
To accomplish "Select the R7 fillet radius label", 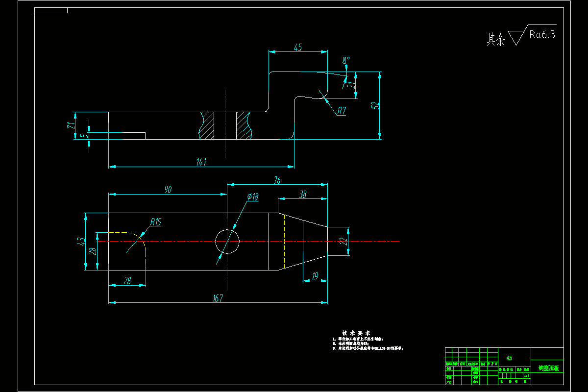I will click(341, 111).
